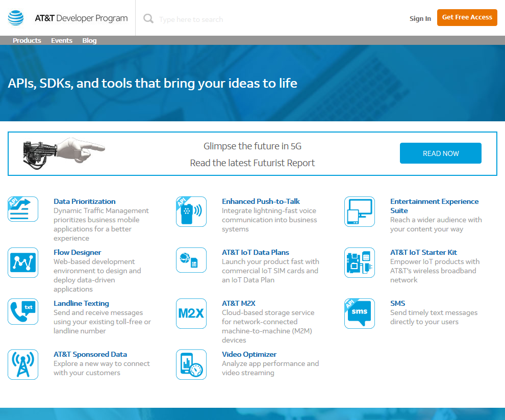Open the AT&T M2X title link
This screenshot has height=420, width=505.
[x=238, y=303]
